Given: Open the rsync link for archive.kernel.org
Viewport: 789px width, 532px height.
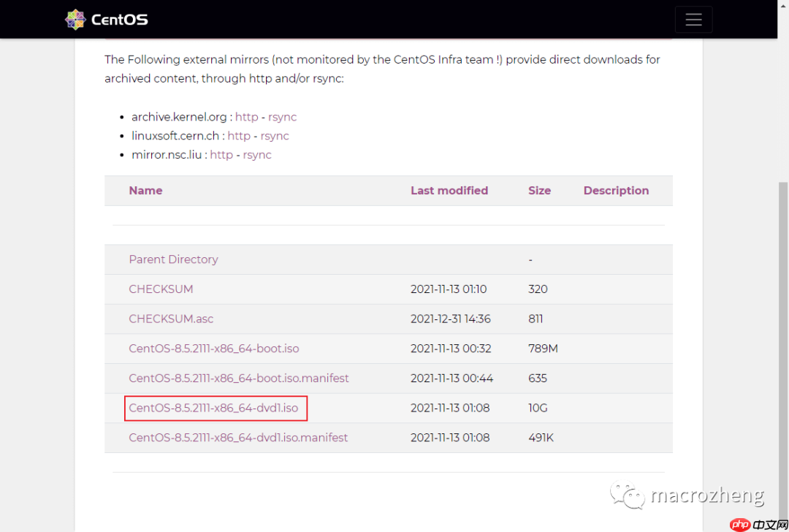Looking at the screenshot, I should 282,117.
